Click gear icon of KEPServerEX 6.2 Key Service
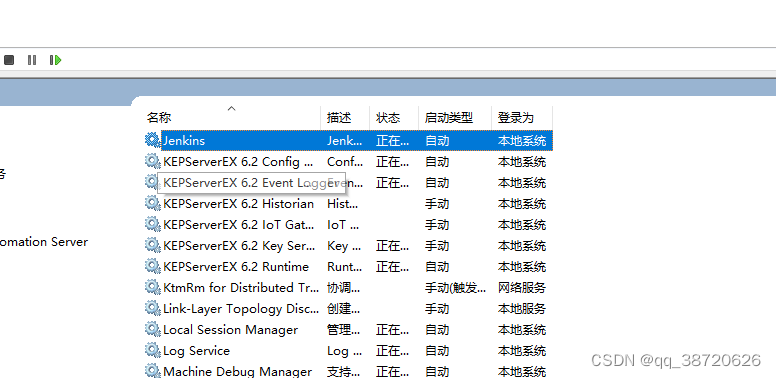776x378 pixels. [152, 245]
